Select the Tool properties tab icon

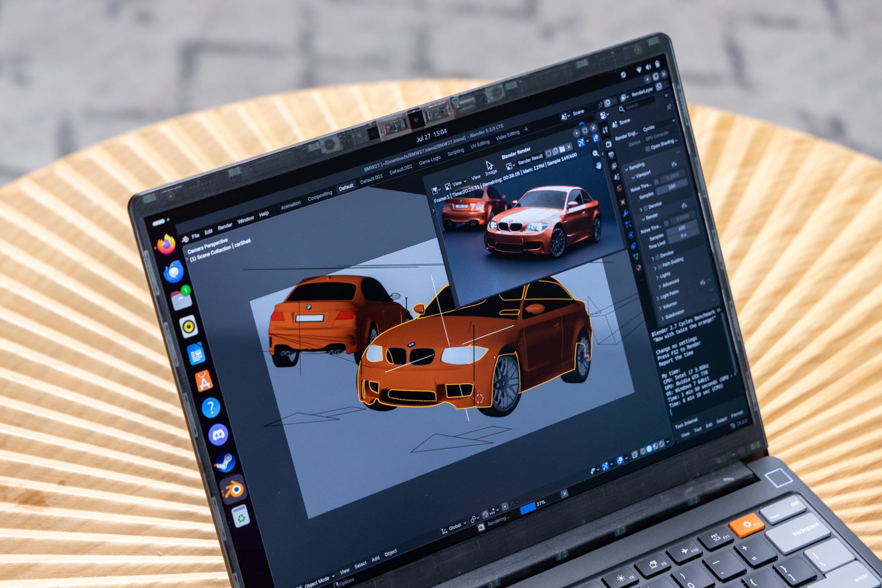[605, 130]
